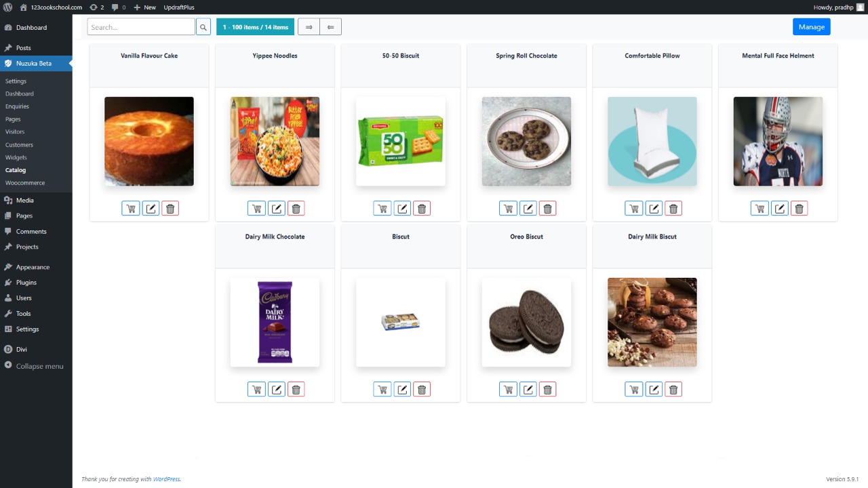
Task: Focus the catalog Search field
Action: pyautogui.click(x=141, y=27)
